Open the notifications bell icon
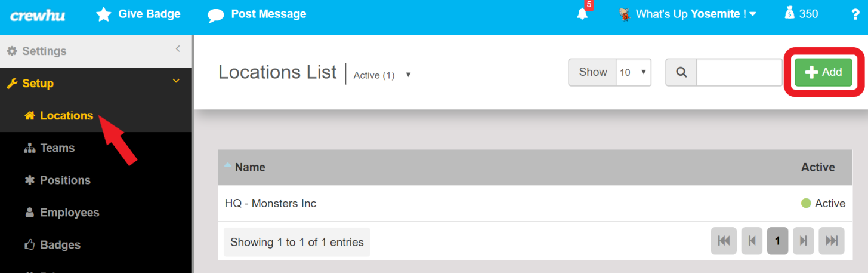 pos(582,14)
